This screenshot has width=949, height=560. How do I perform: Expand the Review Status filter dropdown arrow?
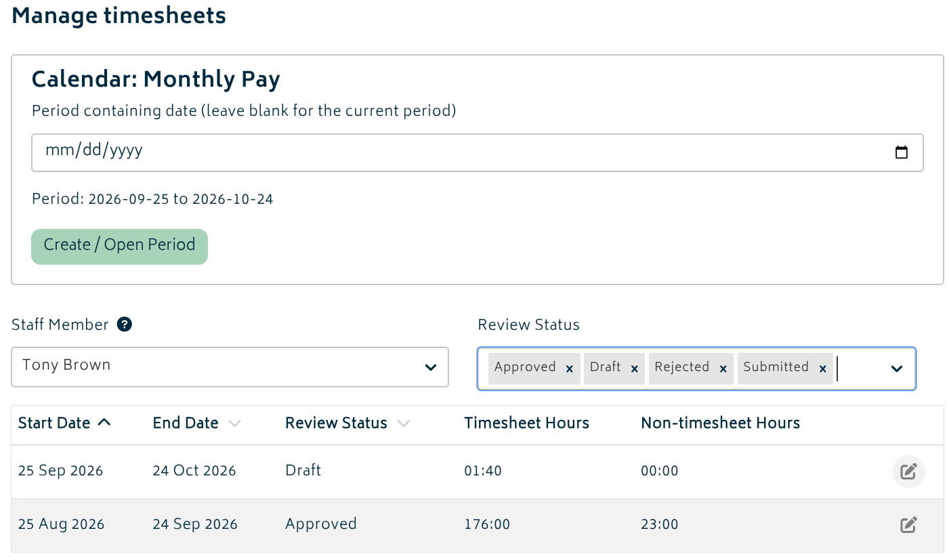897,368
